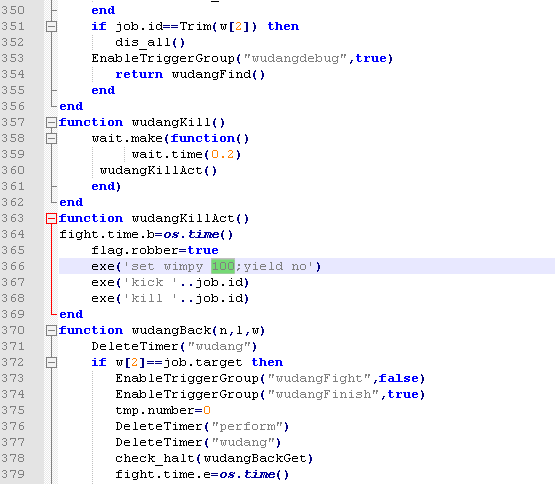Click the "wudangFight" string argument
555x484 pixels.
tap(319, 378)
